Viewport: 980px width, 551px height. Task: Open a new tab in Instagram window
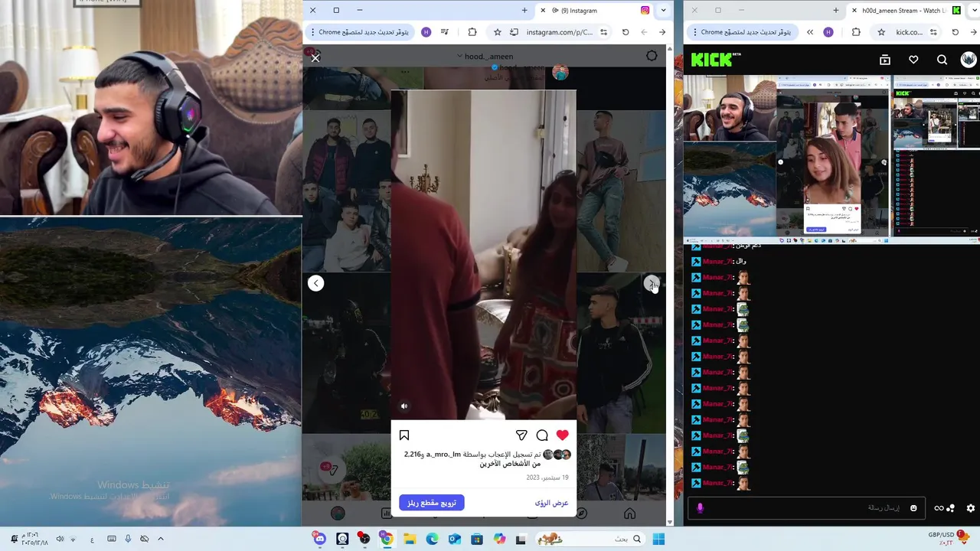524,11
